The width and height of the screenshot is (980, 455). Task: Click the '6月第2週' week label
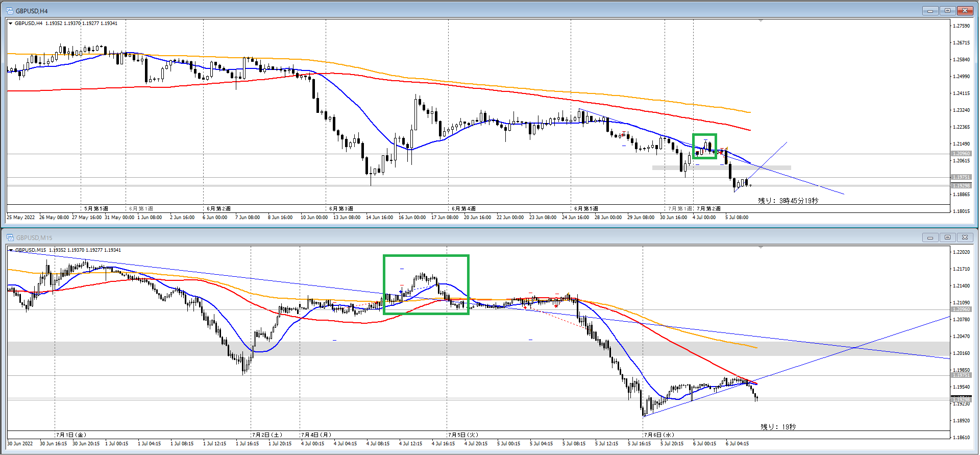[x=219, y=209]
